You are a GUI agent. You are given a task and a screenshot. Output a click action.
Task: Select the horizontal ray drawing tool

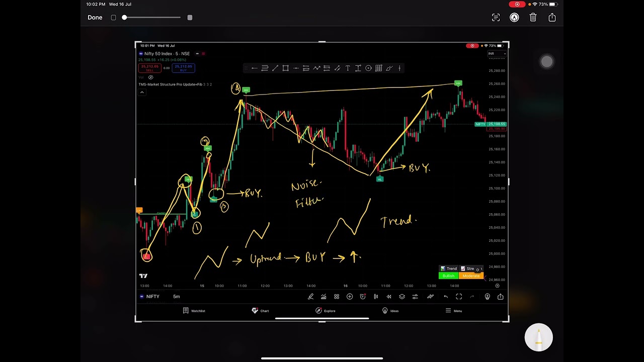click(x=296, y=68)
